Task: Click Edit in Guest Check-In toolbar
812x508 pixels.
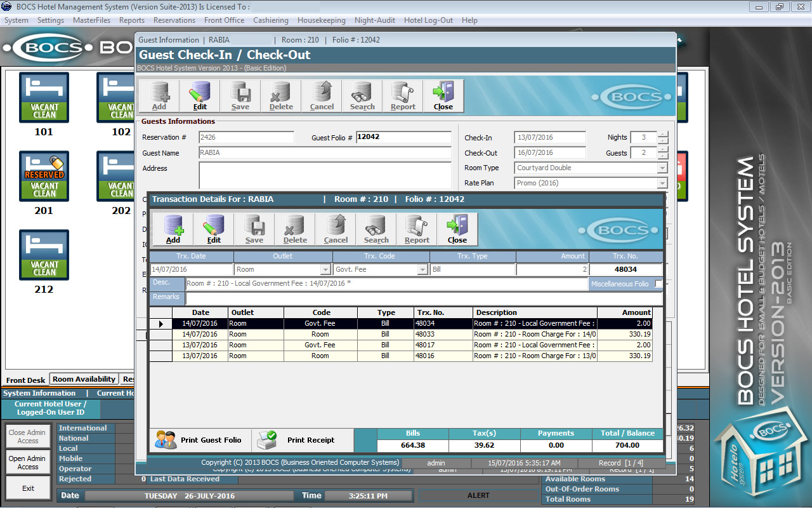Action: 200,96
